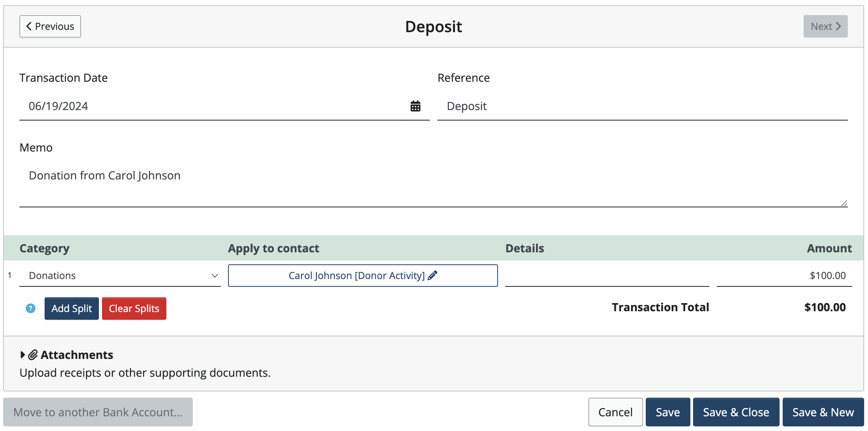
Task: Click the Transaction Date label
Action: pos(64,78)
